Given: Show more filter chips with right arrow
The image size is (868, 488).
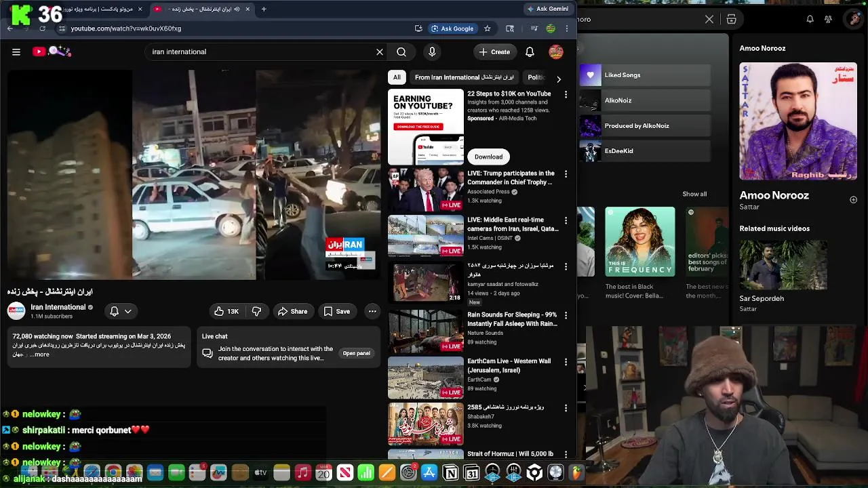Looking at the screenshot, I should (558, 79).
